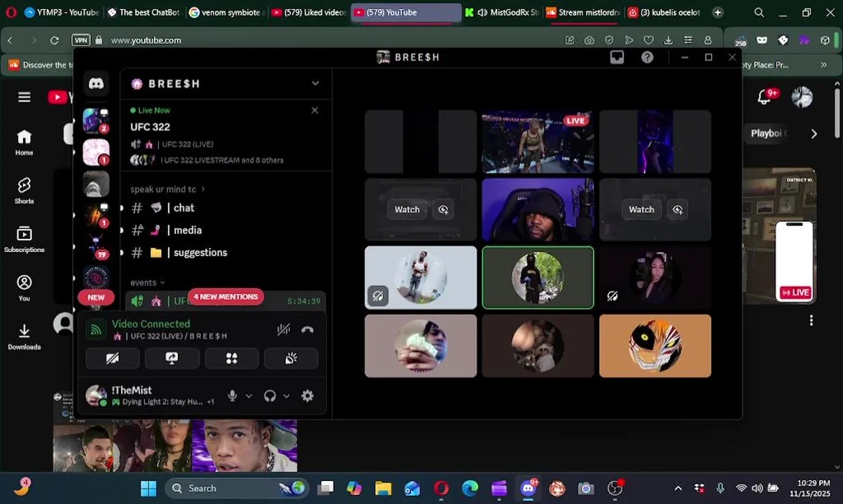Switch to venom symbiote Google tab
Viewport: 843px width, 504px height.
coord(226,12)
